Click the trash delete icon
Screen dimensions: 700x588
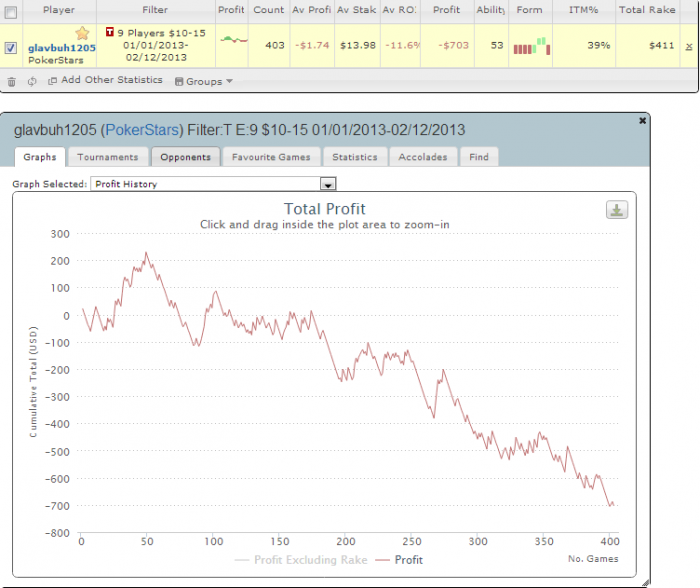click(x=12, y=82)
